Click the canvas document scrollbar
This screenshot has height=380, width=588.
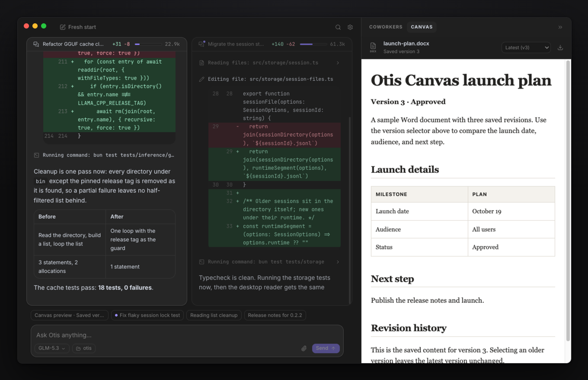coord(568,200)
